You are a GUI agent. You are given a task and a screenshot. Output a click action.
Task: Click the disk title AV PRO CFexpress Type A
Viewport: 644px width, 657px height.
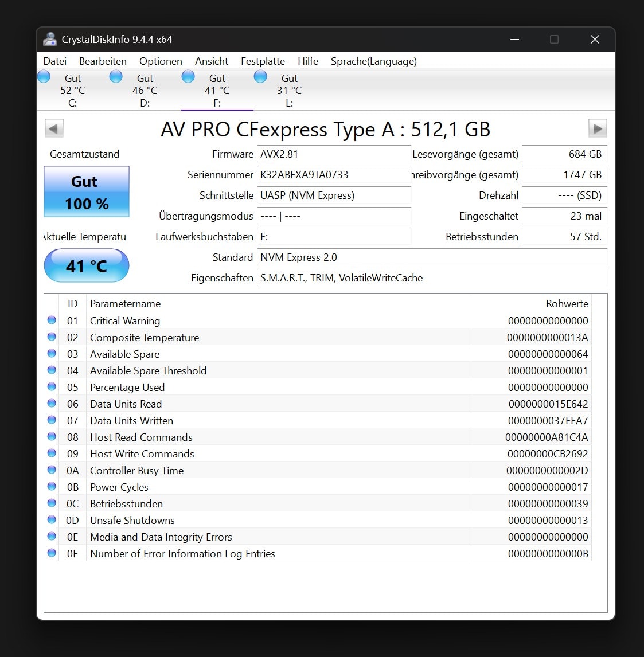(326, 129)
